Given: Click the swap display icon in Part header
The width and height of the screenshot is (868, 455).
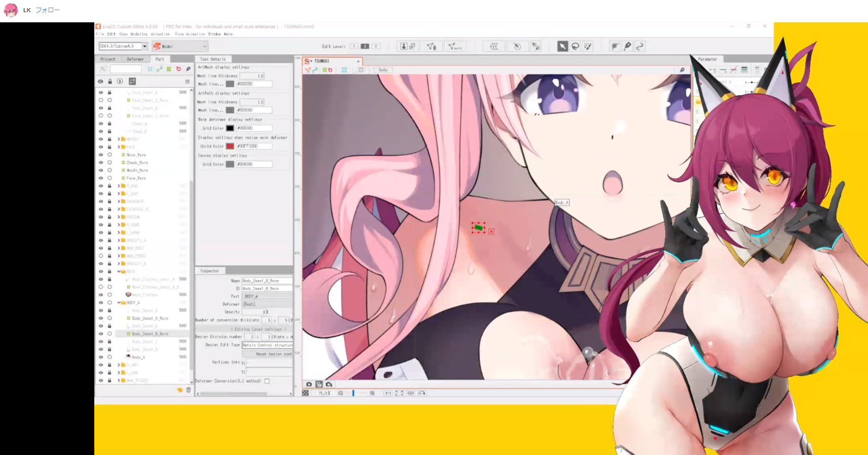Looking at the screenshot, I should tap(132, 81).
